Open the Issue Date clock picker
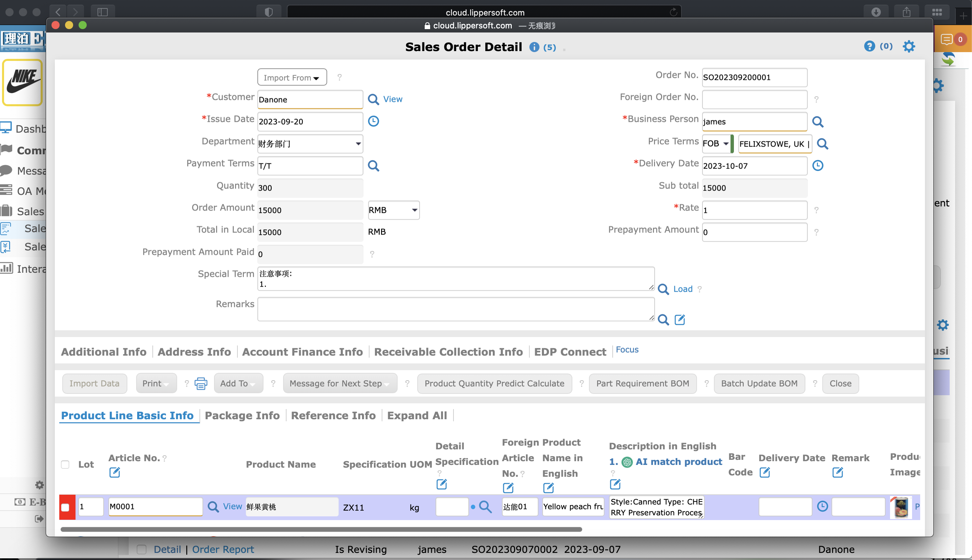This screenshot has width=972, height=560. click(x=373, y=121)
